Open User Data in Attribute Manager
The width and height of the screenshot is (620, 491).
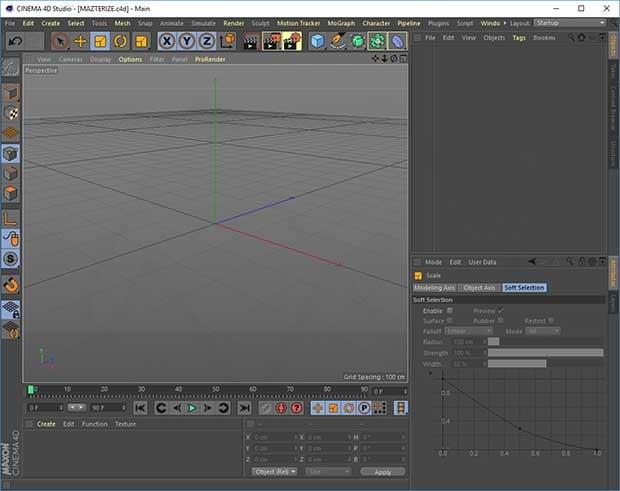(482, 262)
